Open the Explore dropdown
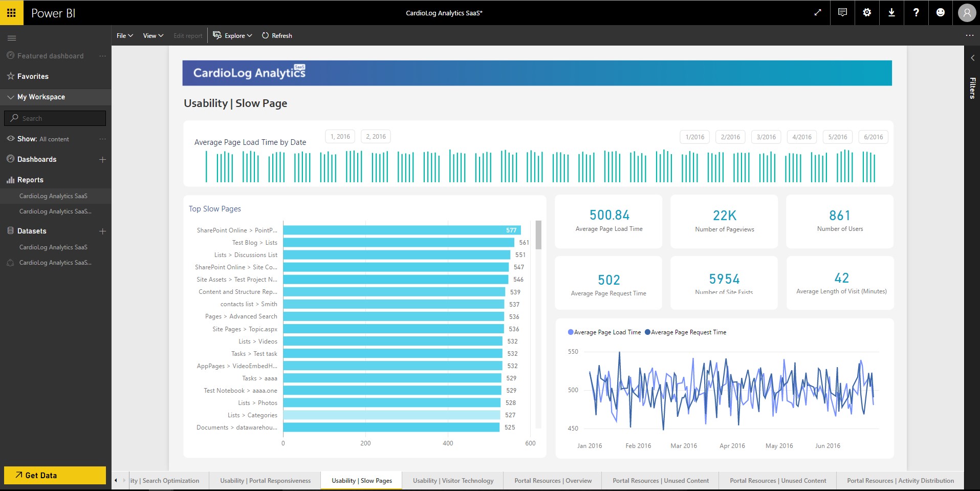The height and width of the screenshot is (491, 980). tap(232, 35)
